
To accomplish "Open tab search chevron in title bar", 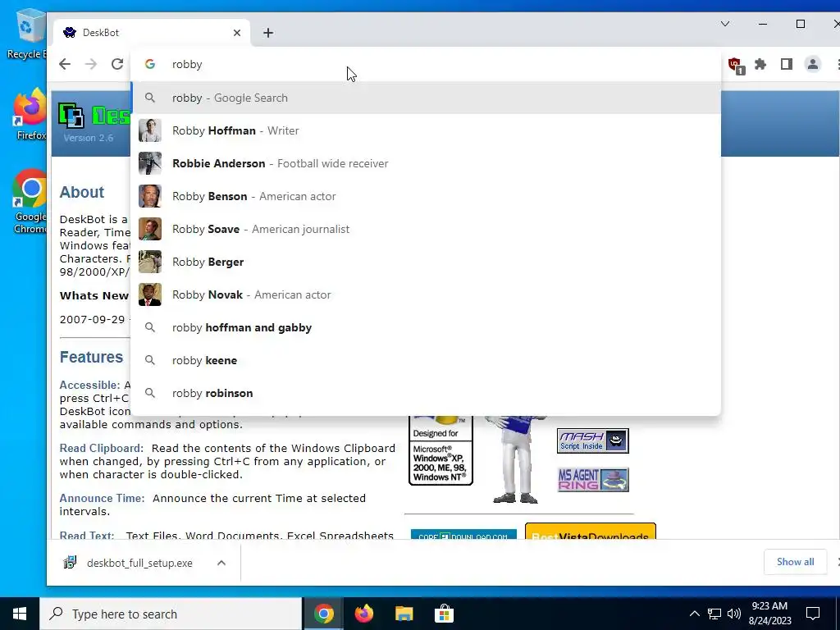I will click(x=725, y=24).
